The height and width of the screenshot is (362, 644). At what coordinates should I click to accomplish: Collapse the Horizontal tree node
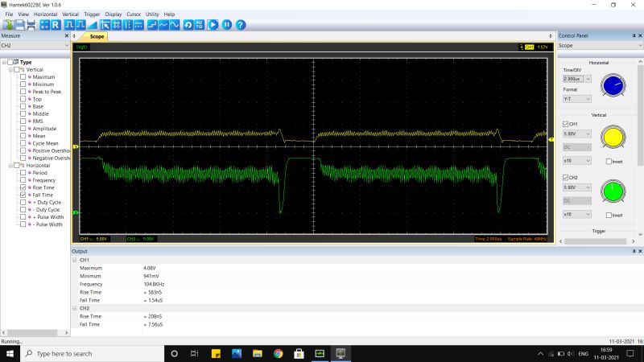[x=10, y=166]
